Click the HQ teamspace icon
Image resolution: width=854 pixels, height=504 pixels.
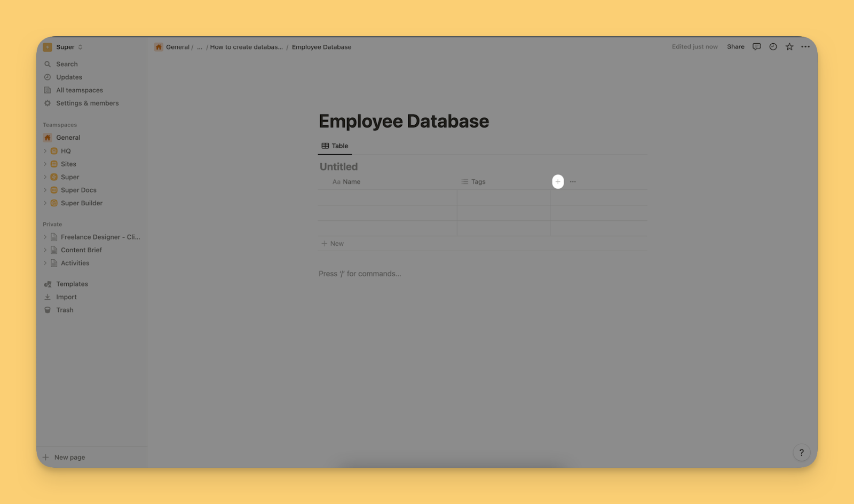pos(54,151)
